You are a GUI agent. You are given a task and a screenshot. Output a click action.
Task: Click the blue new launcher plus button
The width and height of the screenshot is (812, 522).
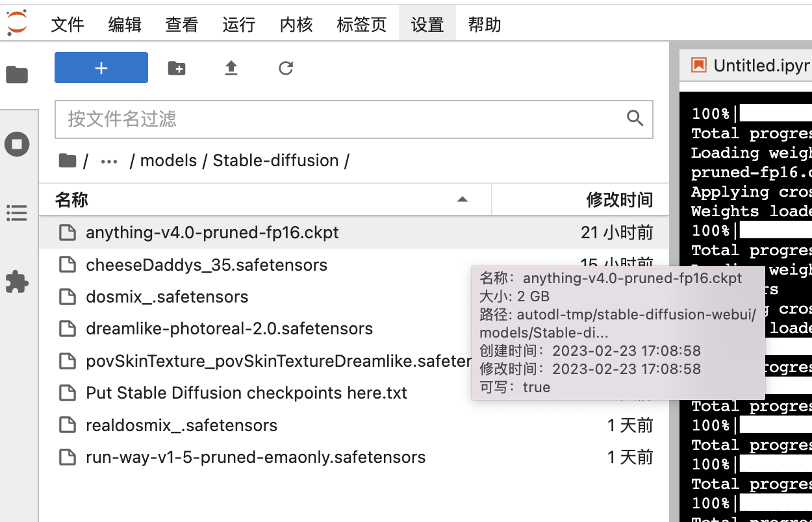point(101,68)
